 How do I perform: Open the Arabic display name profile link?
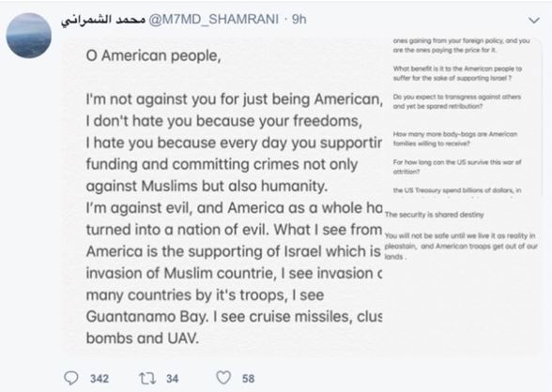coord(103,20)
